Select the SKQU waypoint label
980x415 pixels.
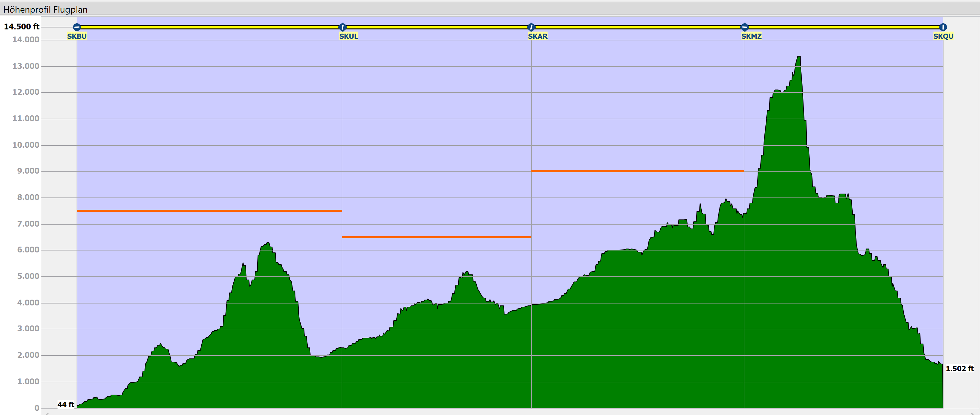tap(943, 36)
